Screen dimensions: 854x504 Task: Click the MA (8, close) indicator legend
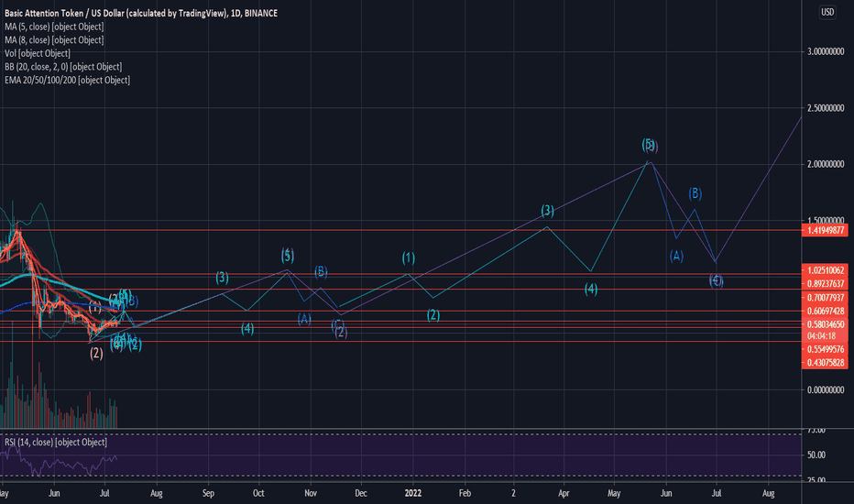pyautogui.click(x=54, y=39)
